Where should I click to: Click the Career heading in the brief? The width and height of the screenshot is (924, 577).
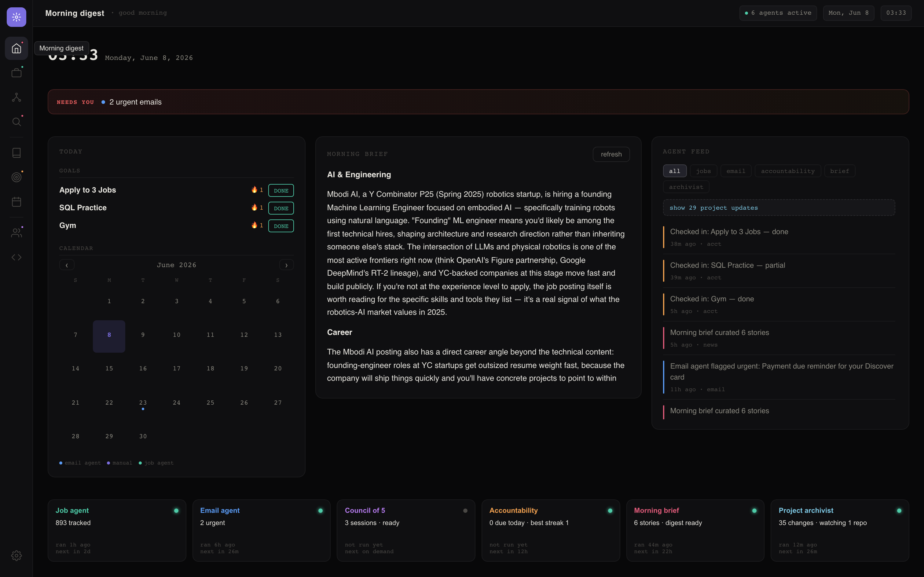coord(339,332)
